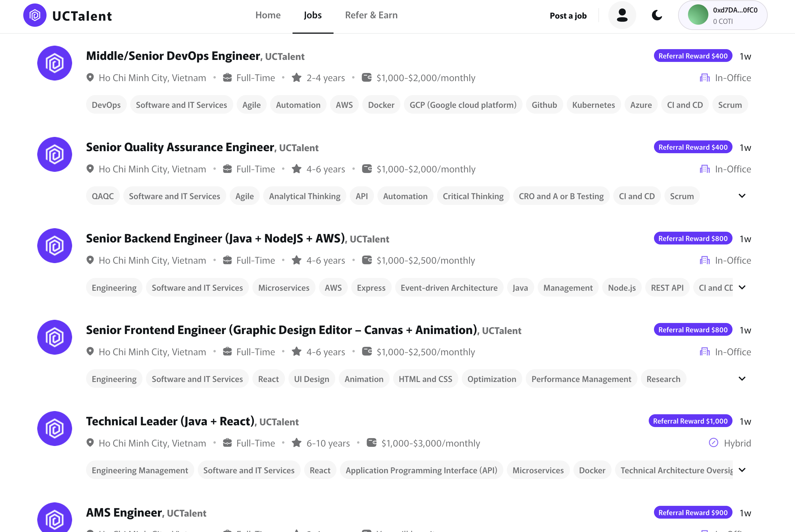Screen dimensions: 795x532
Task: Click the UCTalent logo icon in header
Action: pos(35,15)
